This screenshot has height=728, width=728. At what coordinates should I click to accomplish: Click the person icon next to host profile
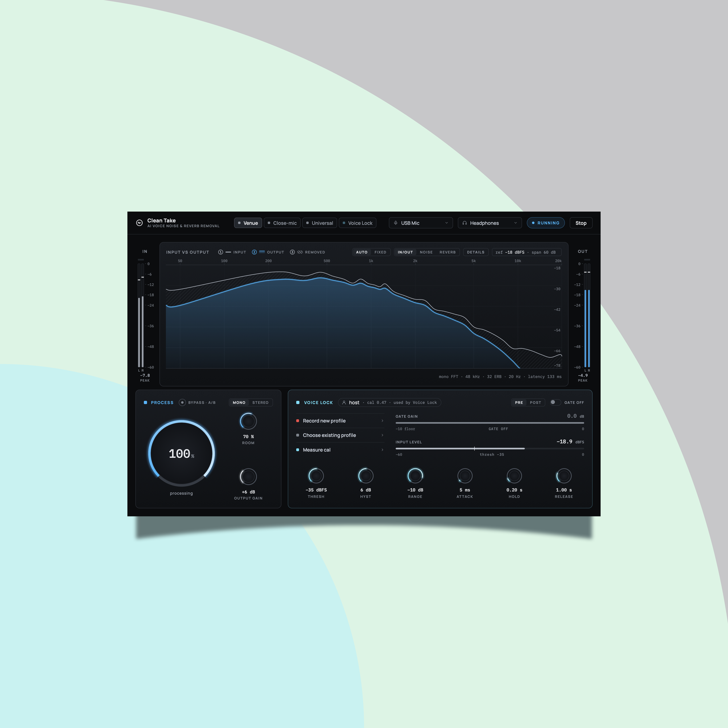click(344, 403)
